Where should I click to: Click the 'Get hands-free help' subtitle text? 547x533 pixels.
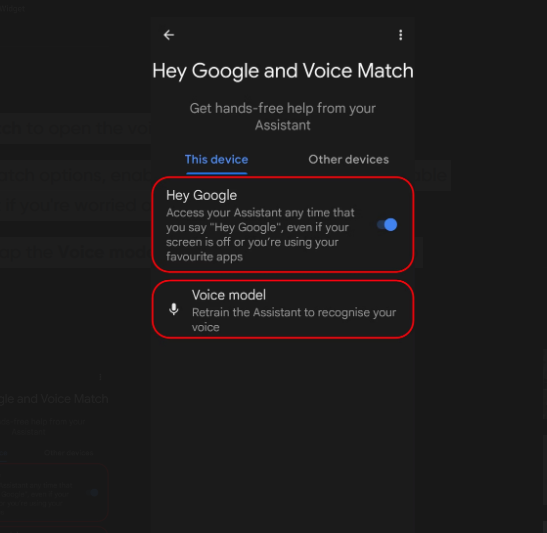point(283,117)
